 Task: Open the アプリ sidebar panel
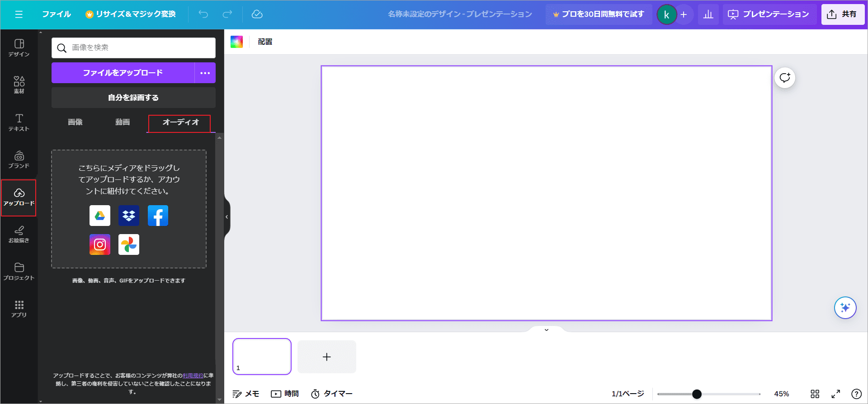pos(19,309)
